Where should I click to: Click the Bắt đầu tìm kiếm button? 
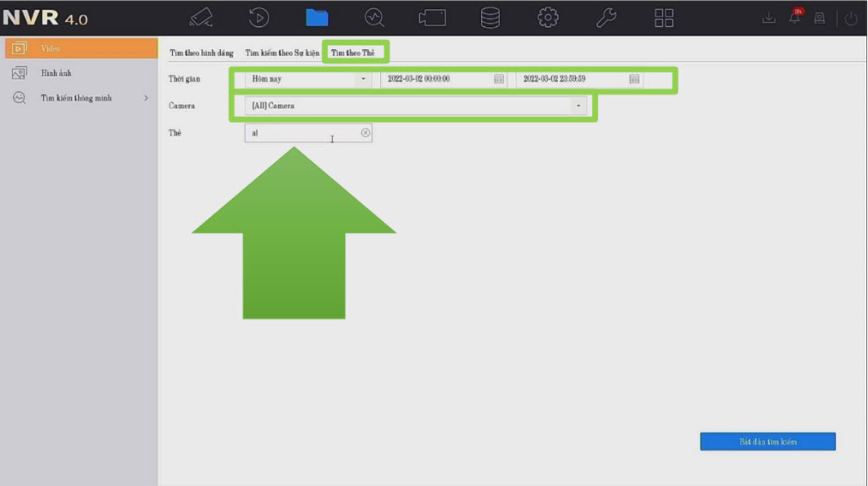(x=767, y=442)
